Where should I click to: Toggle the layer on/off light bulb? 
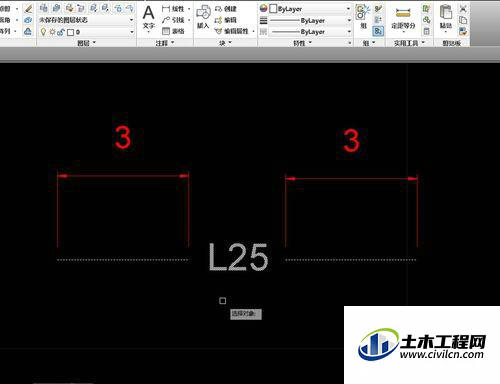tap(43, 32)
